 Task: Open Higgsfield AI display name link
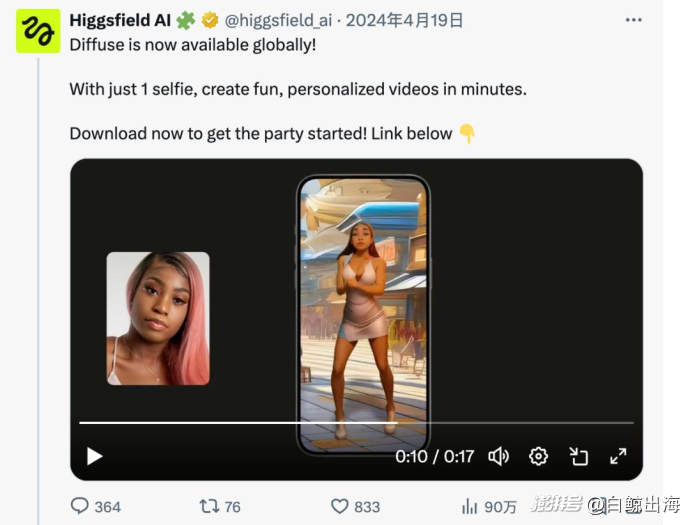pyautogui.click(x=119, y=20)
